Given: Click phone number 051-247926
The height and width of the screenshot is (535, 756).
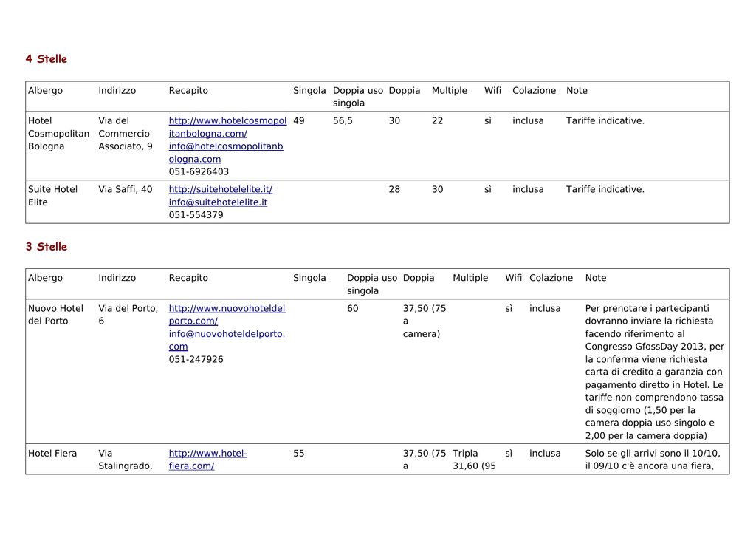Looking at the screenshot, I should [196, 359].
